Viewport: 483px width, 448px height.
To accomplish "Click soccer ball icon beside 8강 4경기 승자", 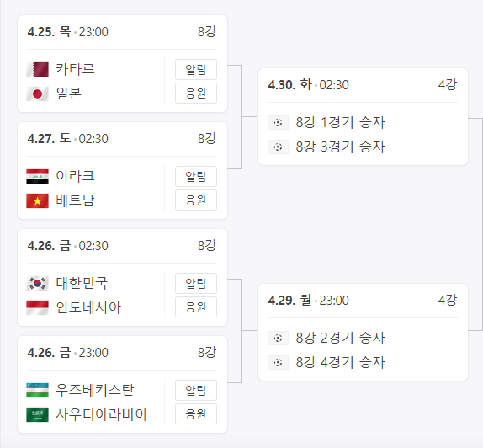I will pyautogui.click(x=279, y=363).
